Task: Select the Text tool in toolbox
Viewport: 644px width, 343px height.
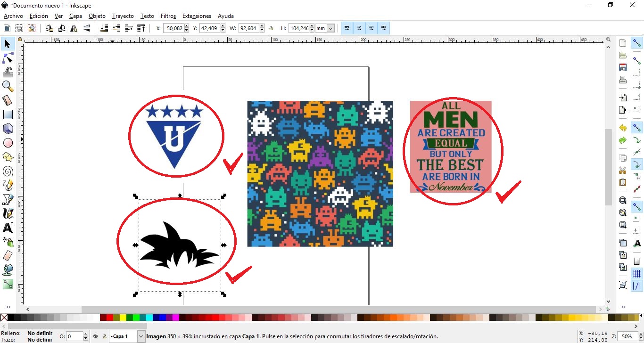Action: pyautogui.click(x=8, y=228)
